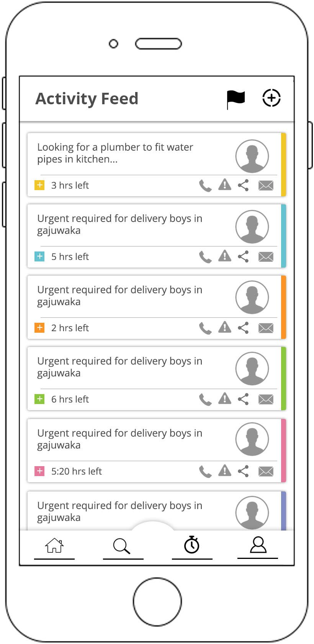314x644 pixels.
Task: Call the 5:20 hrs left post owner
Action: pyautogui.click(x=205, y=472)
